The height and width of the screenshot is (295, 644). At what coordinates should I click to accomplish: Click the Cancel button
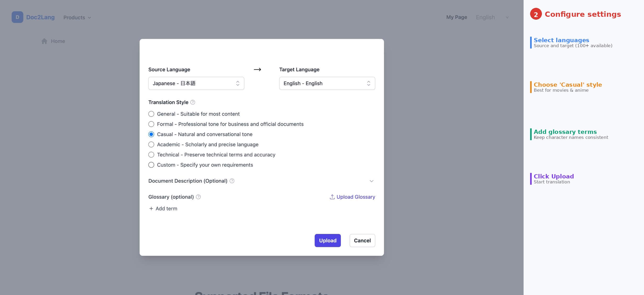point(362,240)
